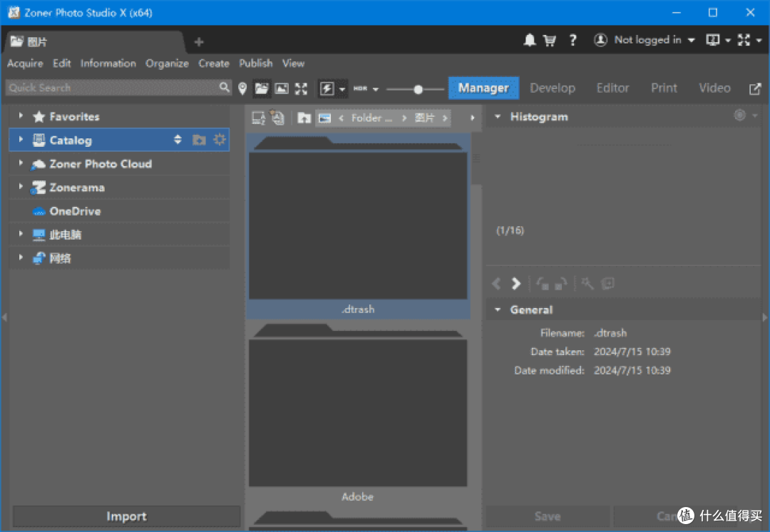The width and height of the screenshot is (770, 532).
Task: Open the quick edit dropdown arrow
Action: pyautogui.click(x=342, y=89)
